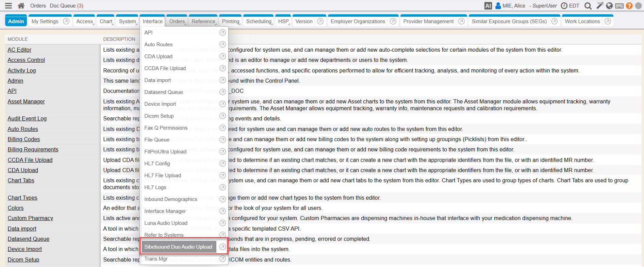The image size is (644, 267).
Task: Click the Doc Queue (3) link
Action: [x=66, y=6]
